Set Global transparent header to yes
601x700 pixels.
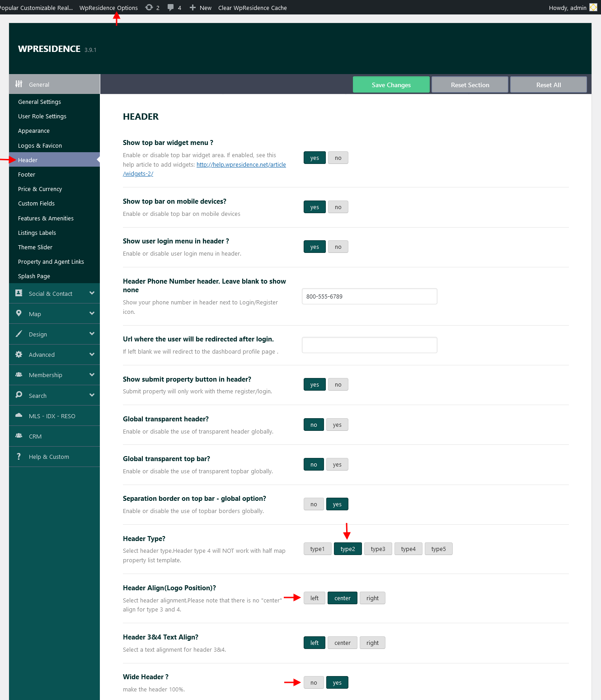(337, 425)
